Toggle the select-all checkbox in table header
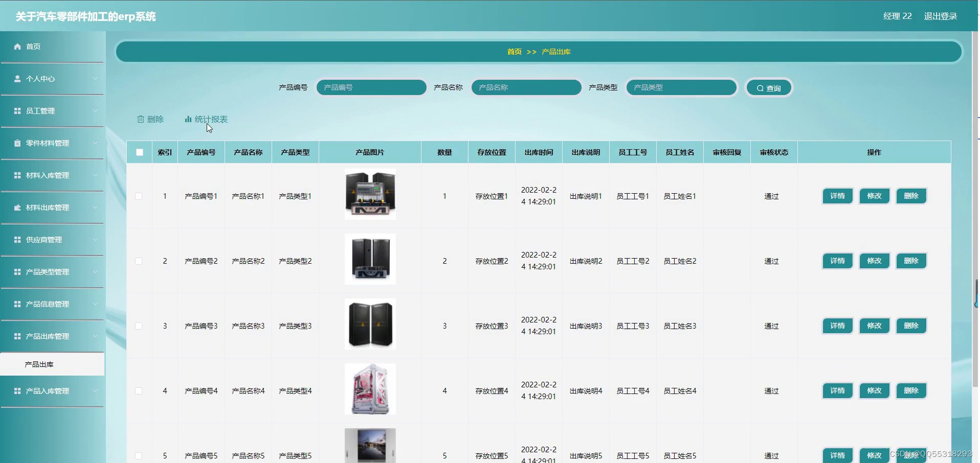The width and height of the screenshot is (980, 463). click(x=140, y=152)
